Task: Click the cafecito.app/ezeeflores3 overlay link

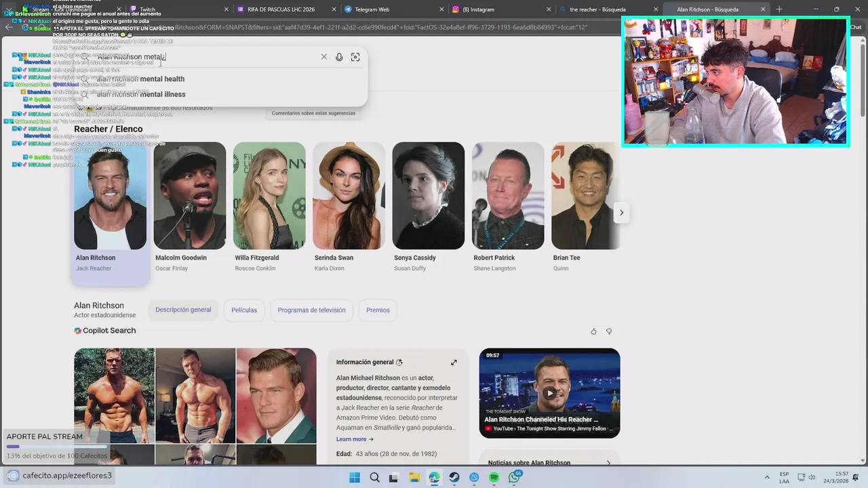Action: coord(67,476)
